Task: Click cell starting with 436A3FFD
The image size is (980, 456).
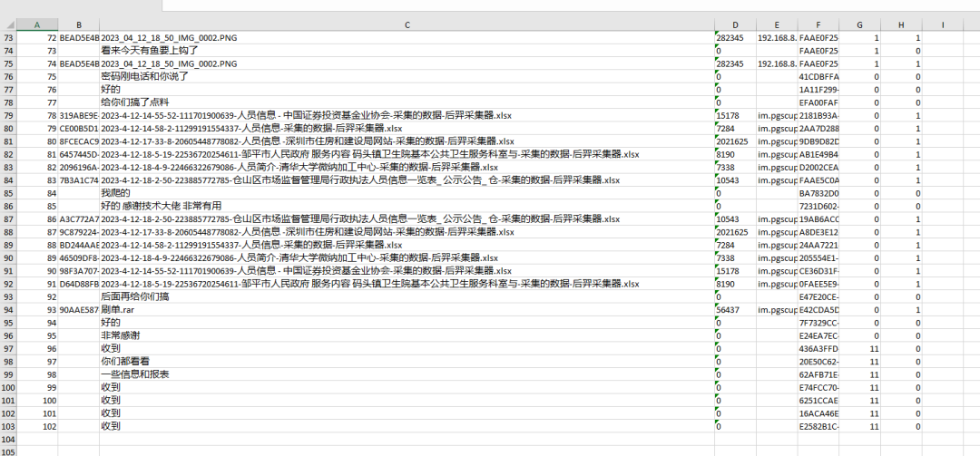Action: click(x=818, y=348)
